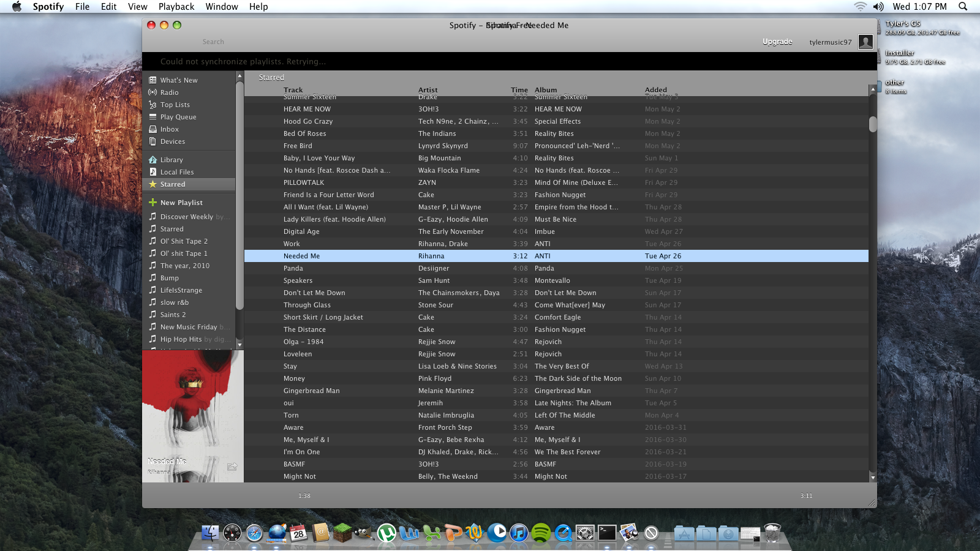Open the tylermusic97 account menu

point(831,42)
